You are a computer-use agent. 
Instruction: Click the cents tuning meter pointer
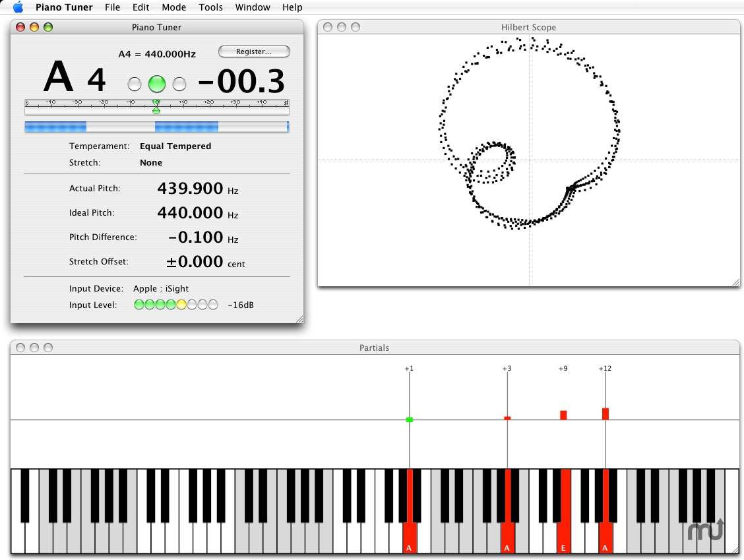156,106
